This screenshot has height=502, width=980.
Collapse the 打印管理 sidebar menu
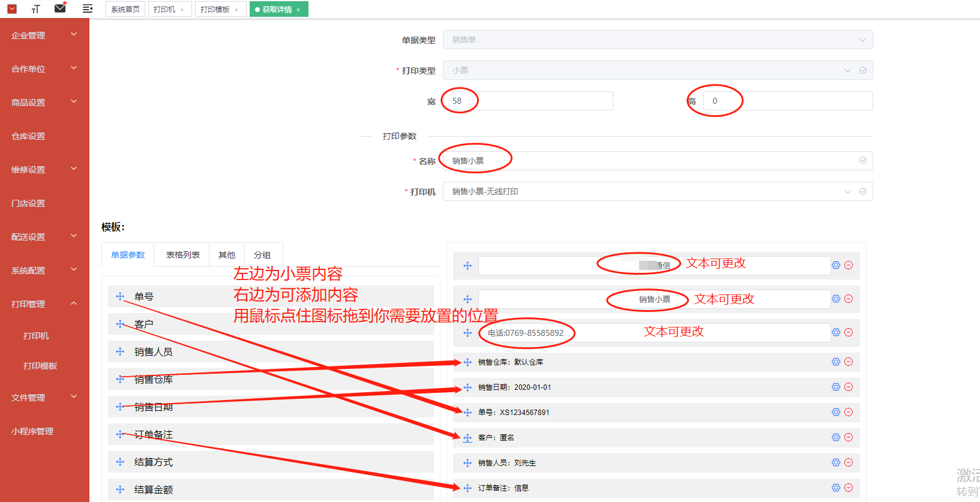click(44, 304)
